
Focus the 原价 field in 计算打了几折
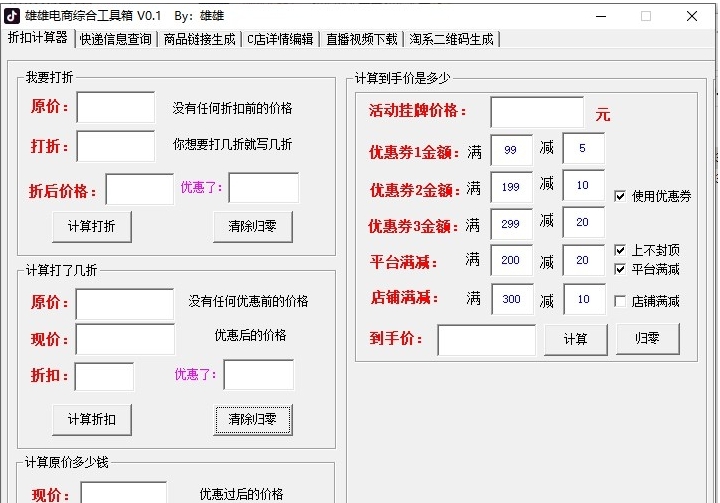coord(125,304)
